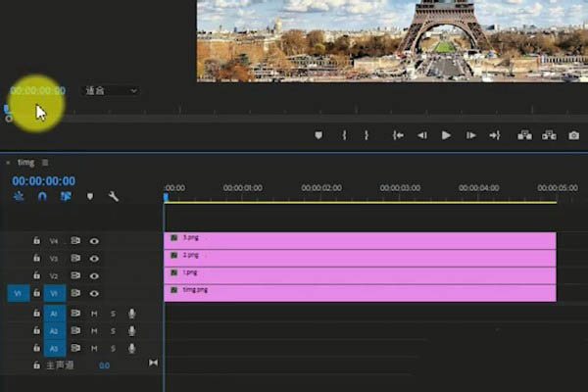Image resolution: width=588 pixels, height=392 pixels.
Task: Step forward one frame
Action: pos(471,135)
